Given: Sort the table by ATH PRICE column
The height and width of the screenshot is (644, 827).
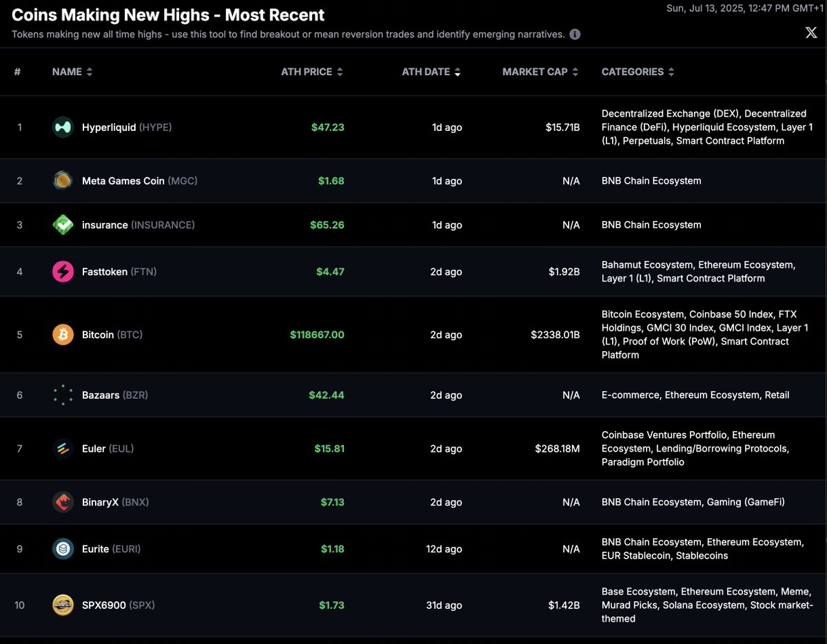Looking at the screenshot, I should [312, 72].
